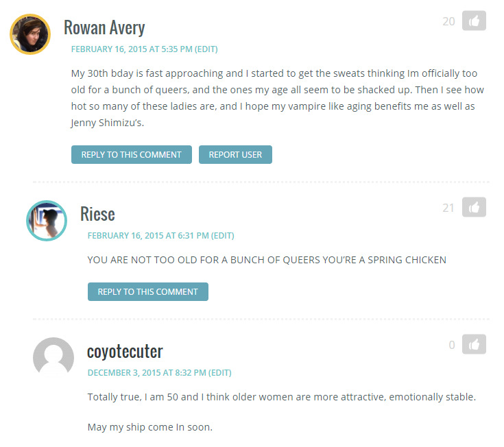The width and height of the screenshot is (504, 447).
Task: Visit Riese's profile via the username
Action: point(97,214)
